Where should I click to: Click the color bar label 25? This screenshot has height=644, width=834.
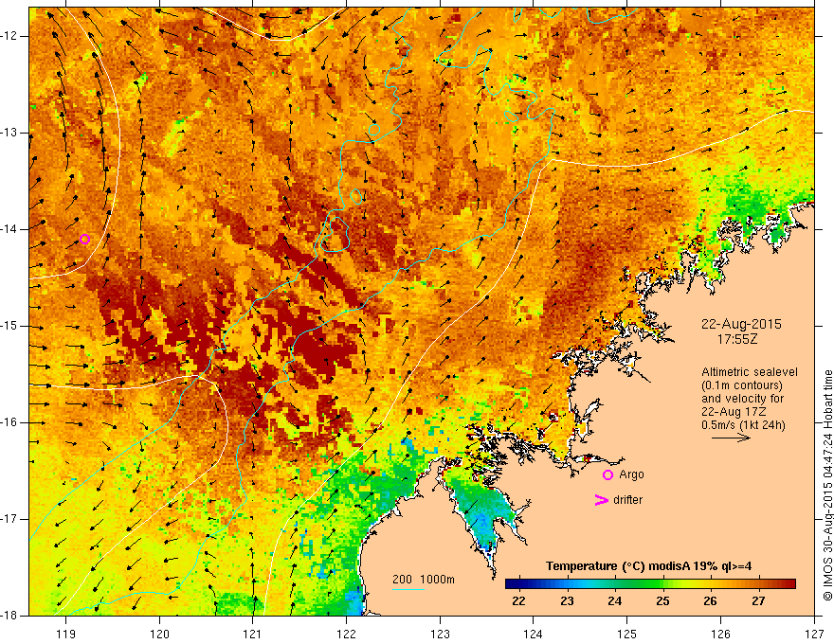click(662, 601)
